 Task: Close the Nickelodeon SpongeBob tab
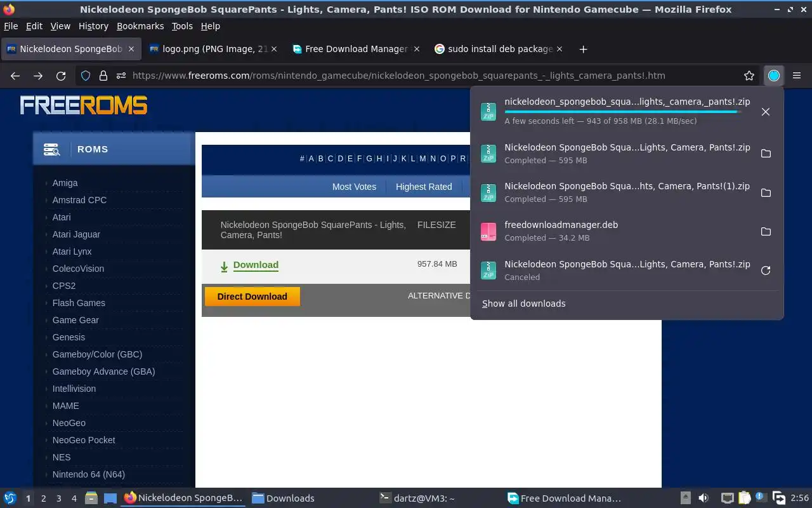131,49
